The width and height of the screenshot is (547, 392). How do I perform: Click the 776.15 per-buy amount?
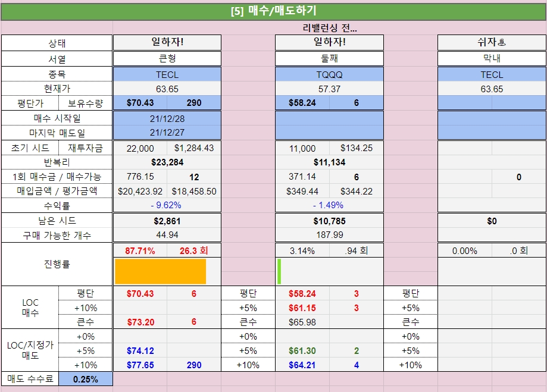coord(140,177)
